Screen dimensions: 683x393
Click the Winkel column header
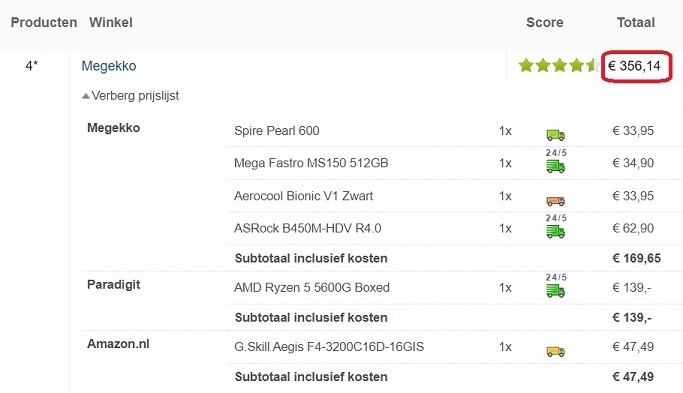point(111,22)
